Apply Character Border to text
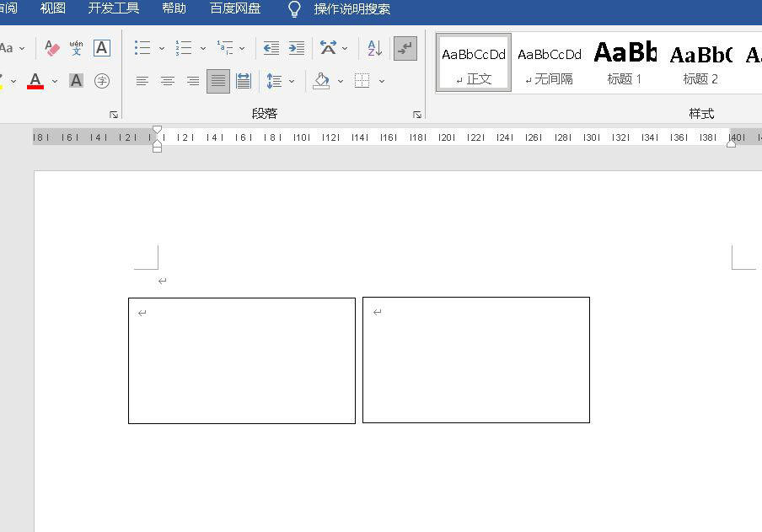 coord(102,48)
